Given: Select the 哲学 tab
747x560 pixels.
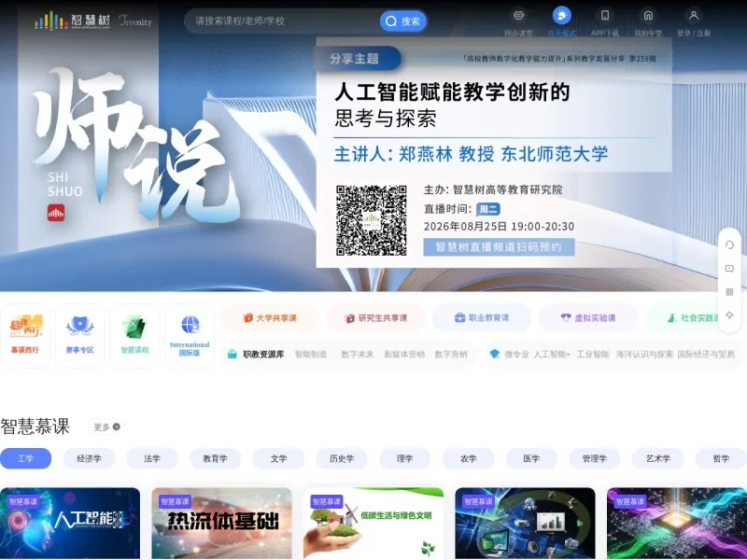Looking at the screenshot, I should (721, 458).
